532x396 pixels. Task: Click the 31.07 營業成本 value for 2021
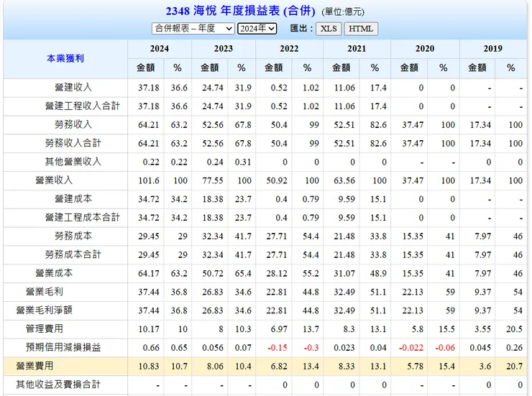[x=344, y=273]
